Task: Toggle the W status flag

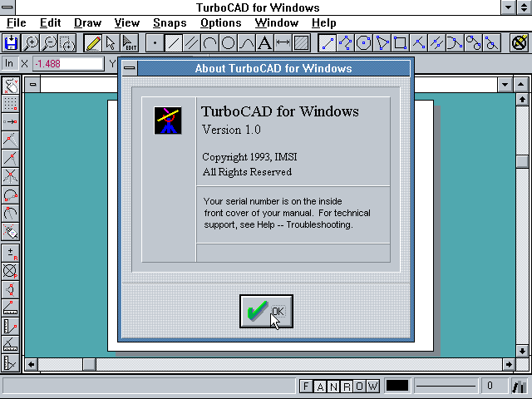Action: pos(373,386)
